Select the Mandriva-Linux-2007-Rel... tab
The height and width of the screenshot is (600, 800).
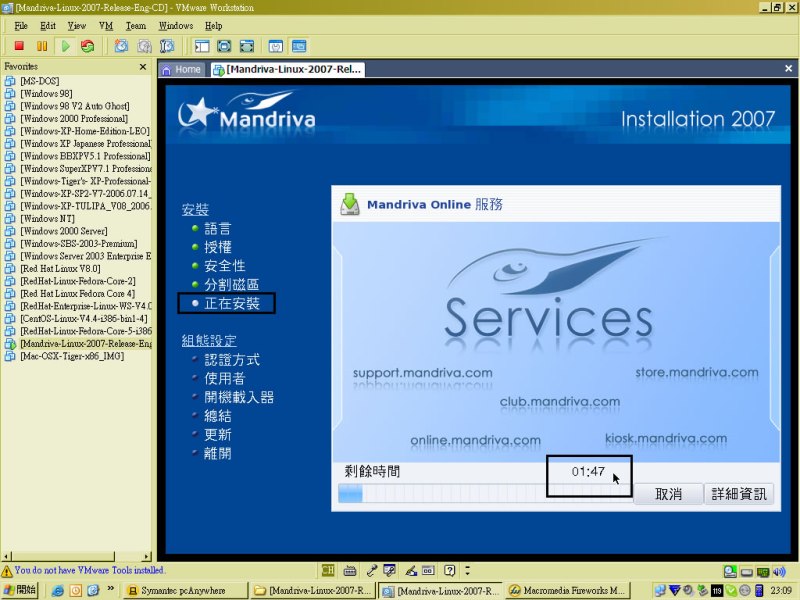tap(287, 69)
